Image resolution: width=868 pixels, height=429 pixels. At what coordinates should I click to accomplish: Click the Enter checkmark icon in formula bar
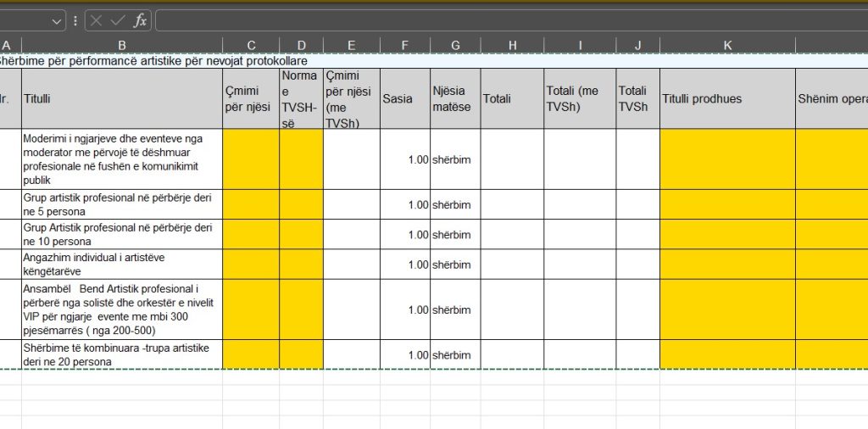118,21
